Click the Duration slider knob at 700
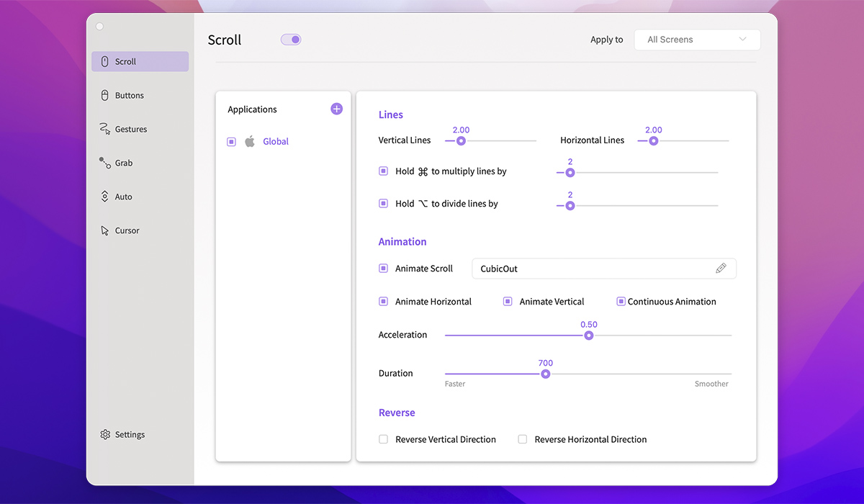864x504 pixels. (546, 374)
